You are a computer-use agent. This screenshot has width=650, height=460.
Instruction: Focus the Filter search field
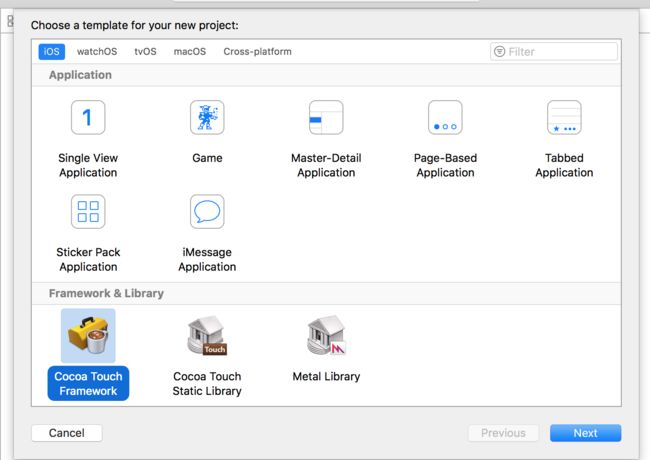coord(554,52)
